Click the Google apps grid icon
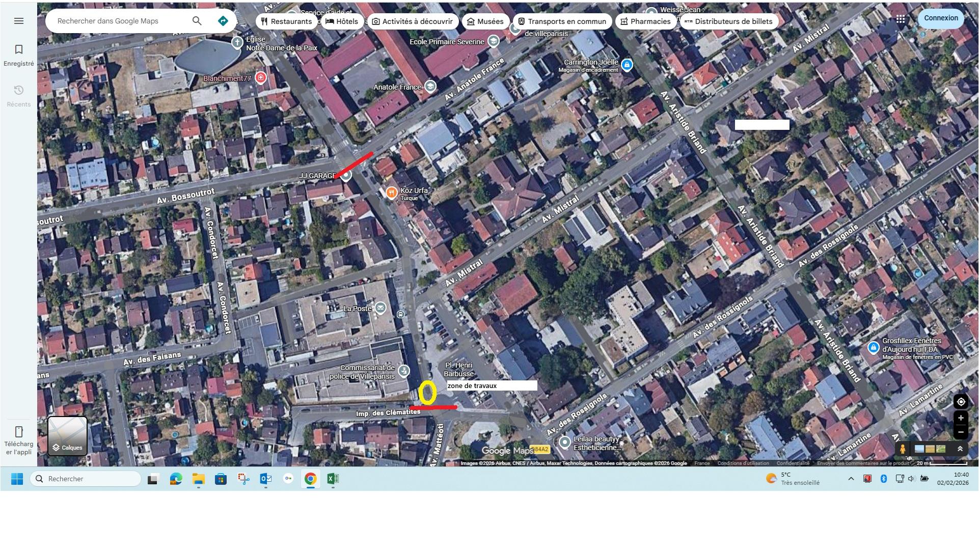The image size is (980, 552). point(901,19)
